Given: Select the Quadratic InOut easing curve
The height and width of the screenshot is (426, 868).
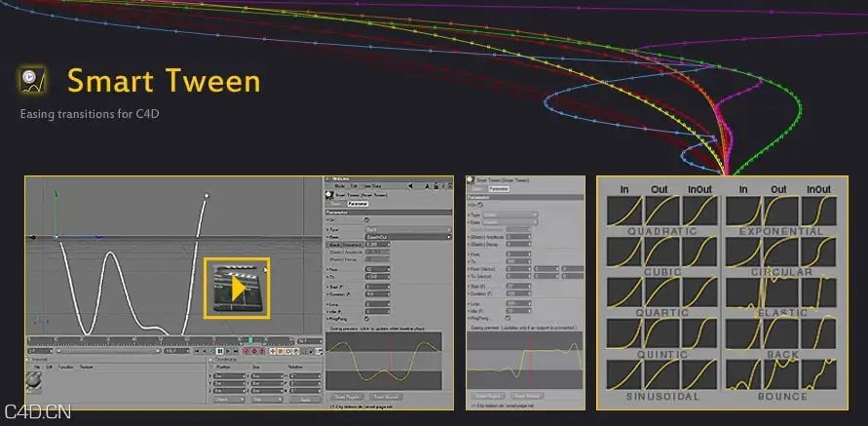Looking at the screenshot, I should point(699,212).
